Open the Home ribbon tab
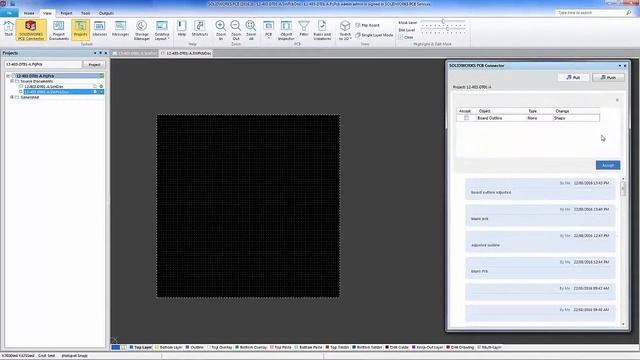 [29, 13]
